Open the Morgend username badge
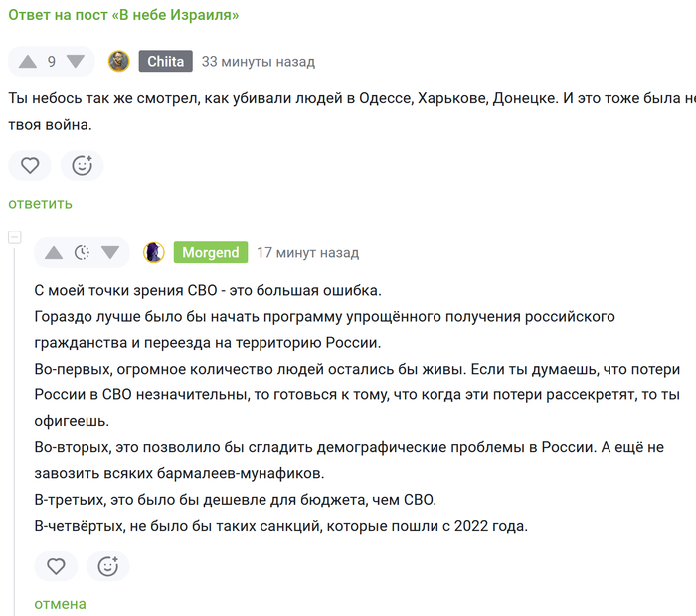 [x=211, y=252]
